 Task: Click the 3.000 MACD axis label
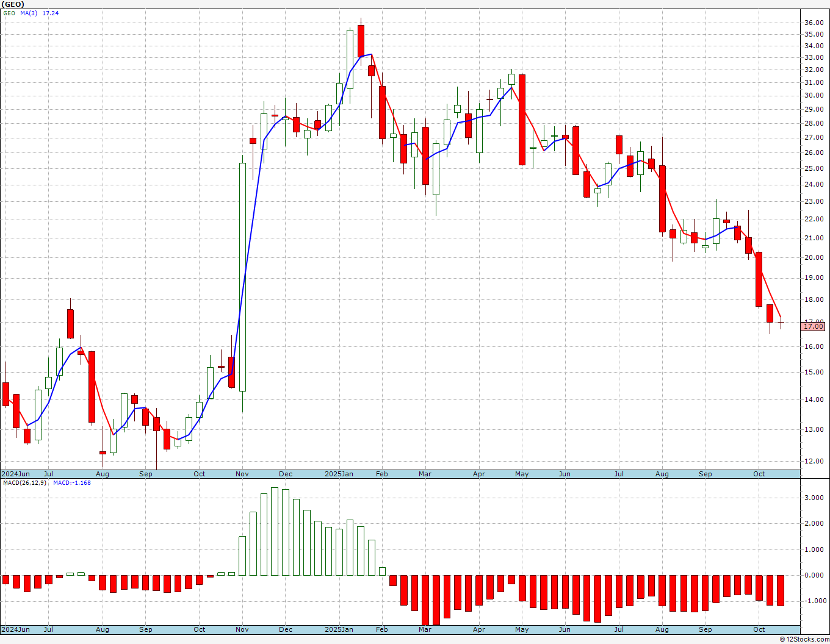click(x=814, y=498)
